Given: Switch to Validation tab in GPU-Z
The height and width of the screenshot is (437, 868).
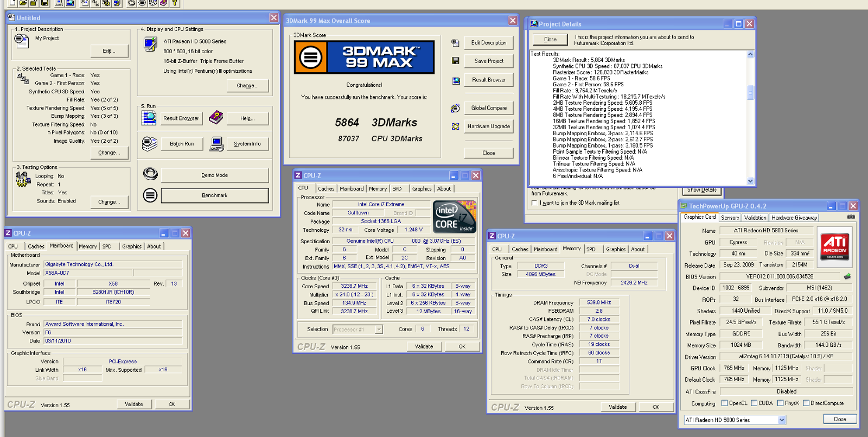Looking at the screenshot, I should (755, 218).
